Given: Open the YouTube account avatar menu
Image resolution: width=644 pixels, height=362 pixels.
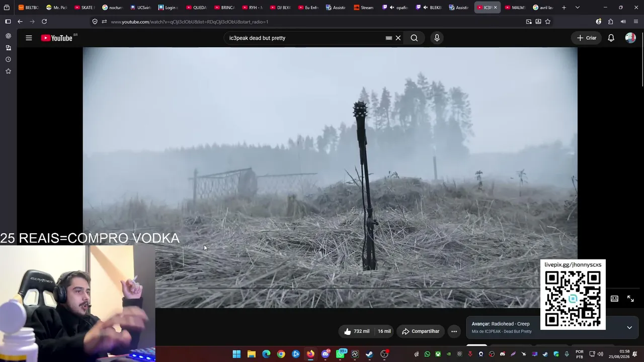Looking at the screenshot, I should pyautogui.click(x=630, y=38).
